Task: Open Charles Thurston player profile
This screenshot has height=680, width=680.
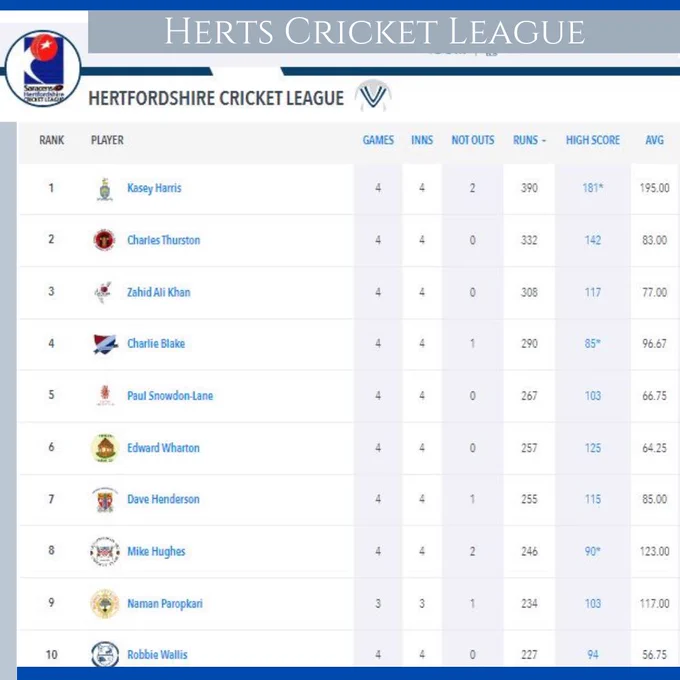Action: (x=163, y=240)
